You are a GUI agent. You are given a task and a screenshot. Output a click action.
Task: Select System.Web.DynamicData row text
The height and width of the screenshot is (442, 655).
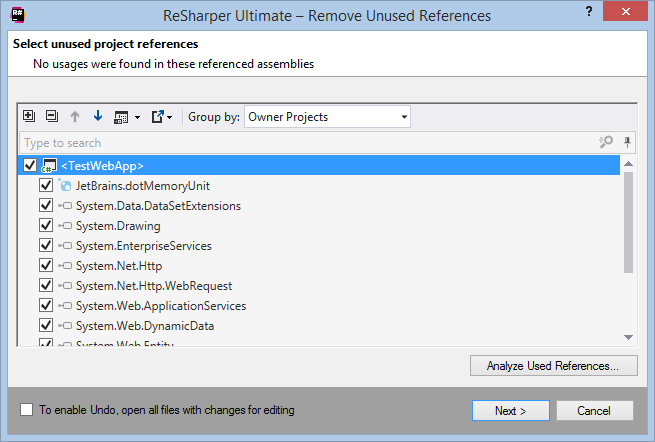[145, 326]
